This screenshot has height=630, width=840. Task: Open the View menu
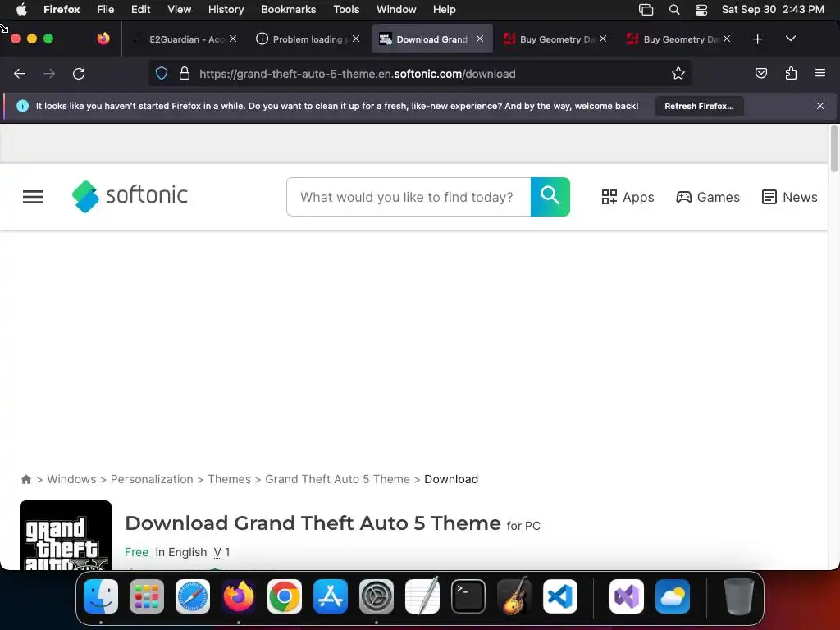(x=179, y=10)
